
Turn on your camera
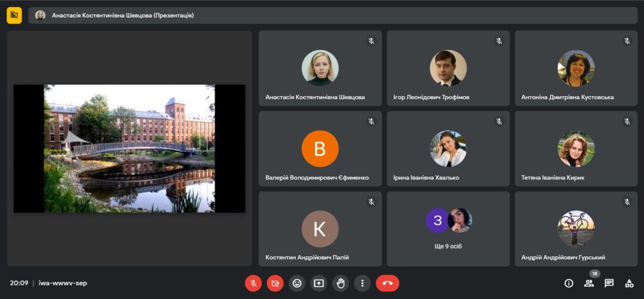(x=275, y=283)
